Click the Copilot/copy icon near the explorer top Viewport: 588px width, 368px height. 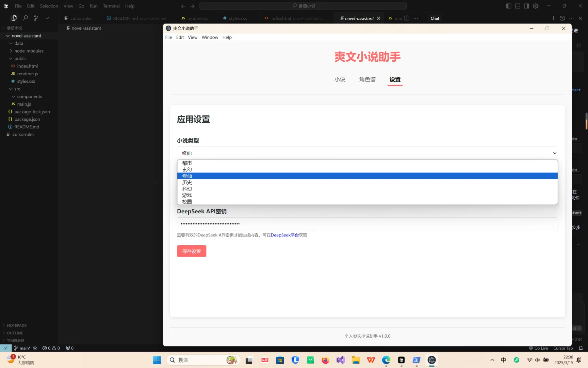click(14, 18)
